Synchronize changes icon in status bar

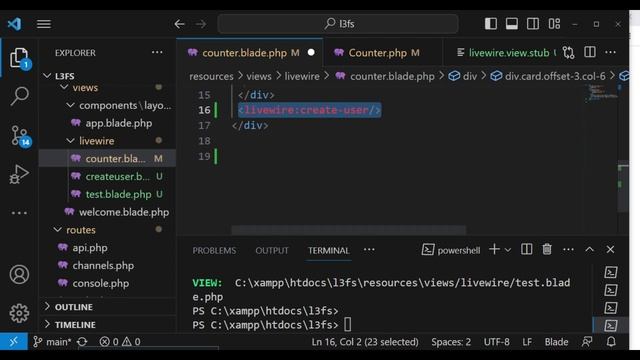point(82,342)
